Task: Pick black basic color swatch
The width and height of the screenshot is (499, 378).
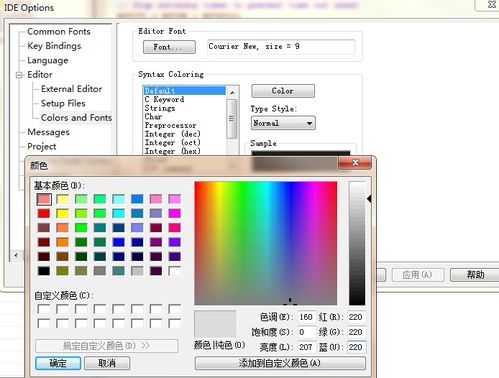Action: pos(44,271)
